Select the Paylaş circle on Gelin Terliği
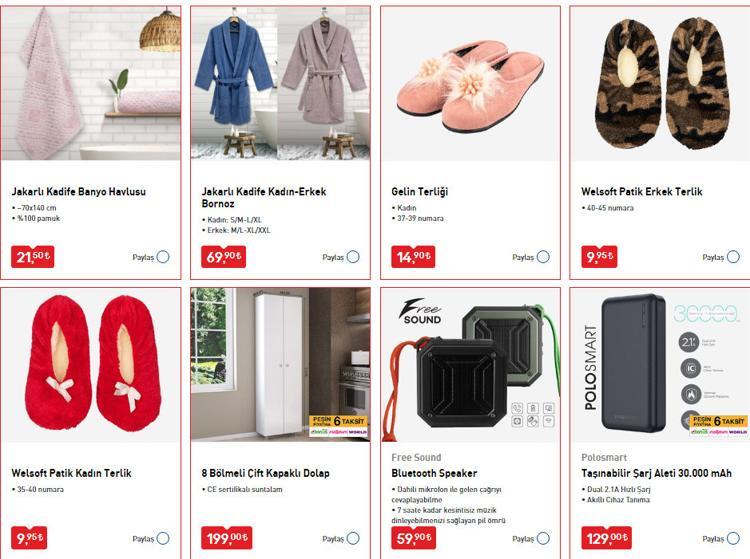The height and width of the screenshot is (559, 750). (x=543, y=257)
